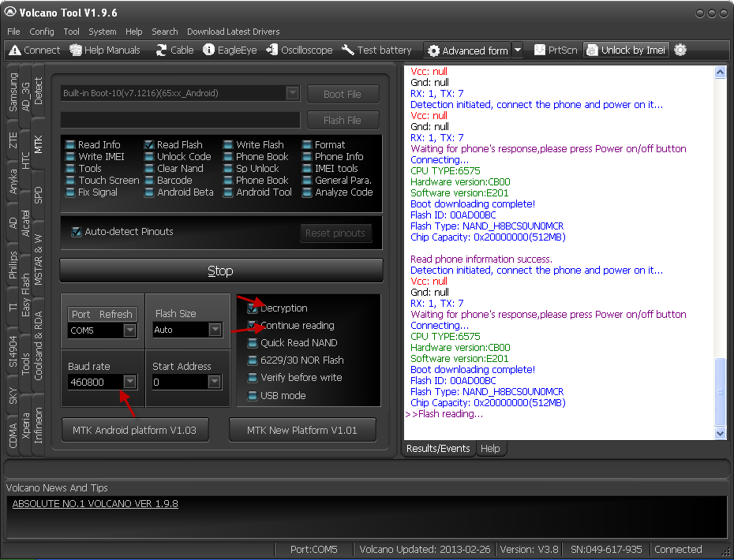Open the System menu
Viewport: 734px width, 560px height.
(x=103, y=32)
